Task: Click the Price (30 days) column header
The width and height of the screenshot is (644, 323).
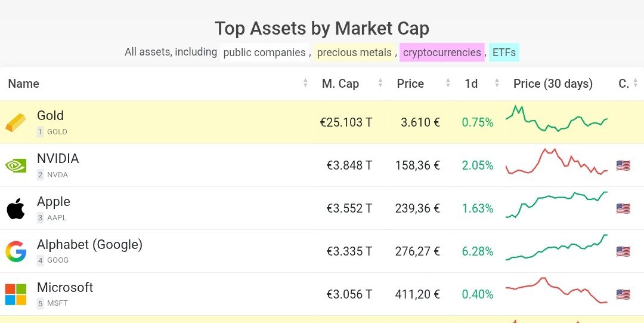Action: (553, 84)
